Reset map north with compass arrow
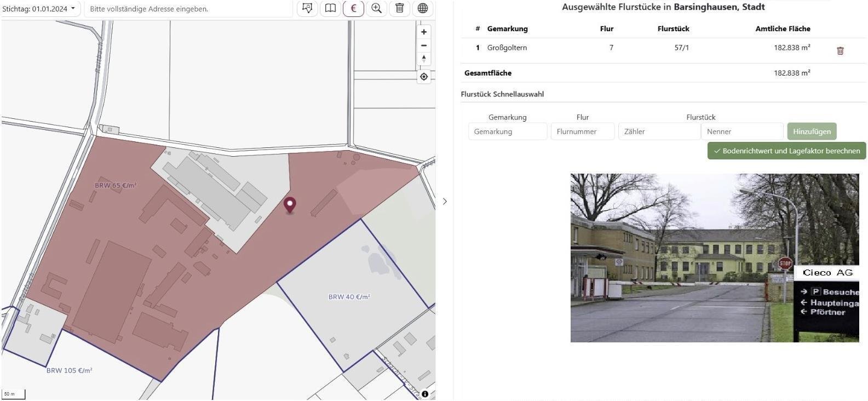Screen dimensions: 868x401 point(424,59)
